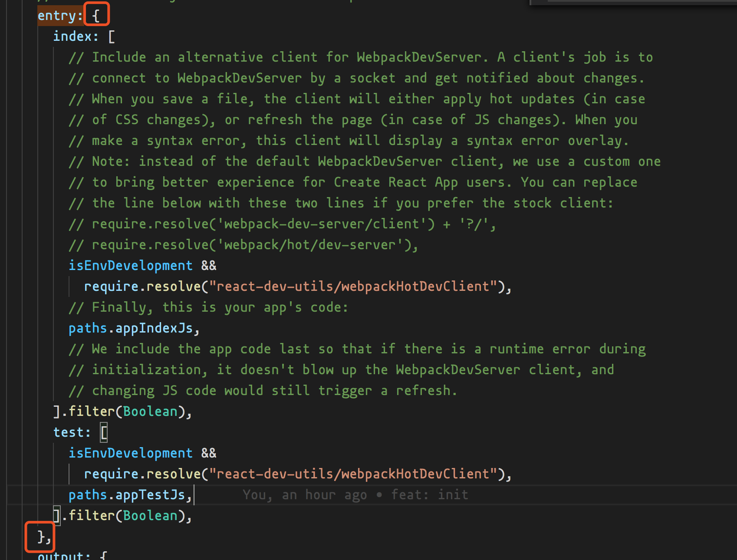The image size is (737, 560).
Task: Click the webpackHotDevClient string in index array
Action: pyautogui.click(x=352, y=287)
